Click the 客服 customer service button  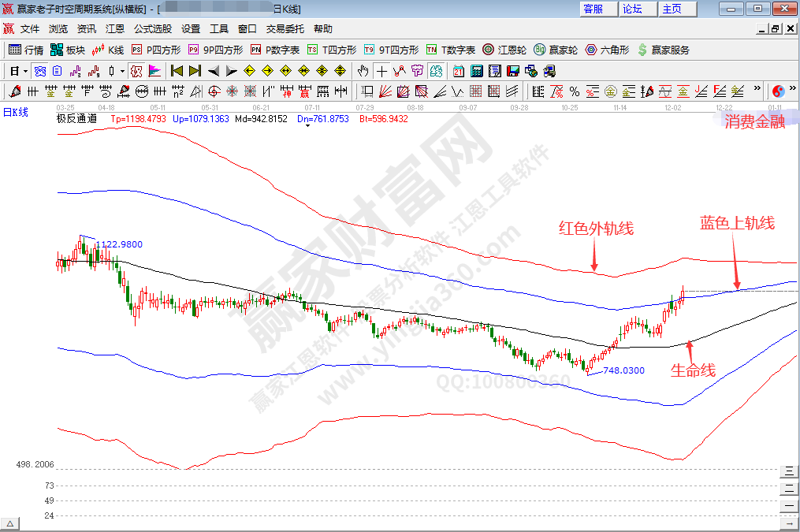(x=593, y=9)
